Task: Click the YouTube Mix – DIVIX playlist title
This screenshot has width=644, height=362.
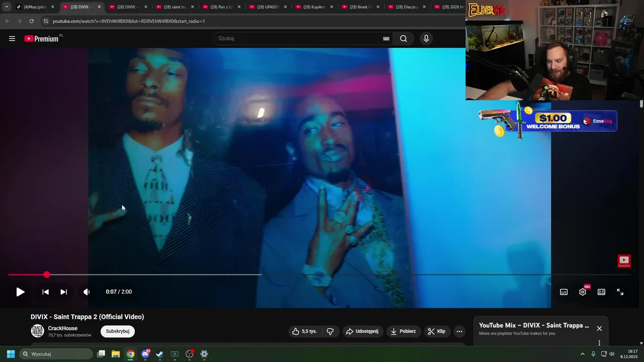Action: [534, 325]
